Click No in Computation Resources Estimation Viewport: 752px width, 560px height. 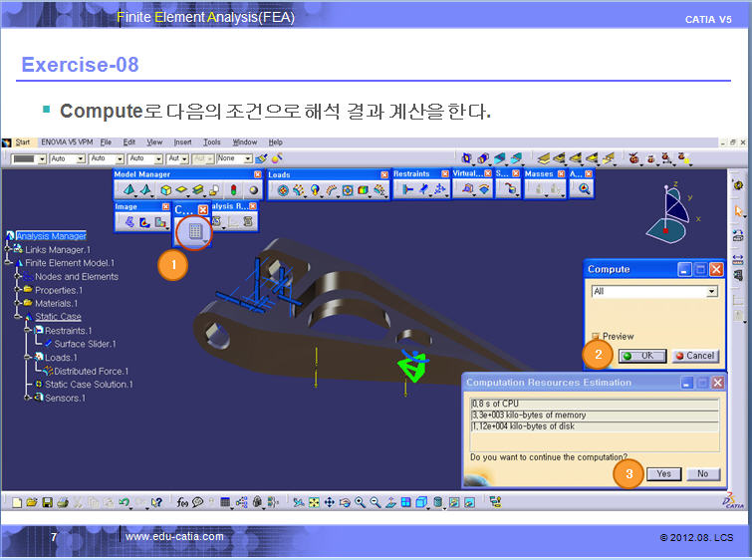[x=703, y=474]
